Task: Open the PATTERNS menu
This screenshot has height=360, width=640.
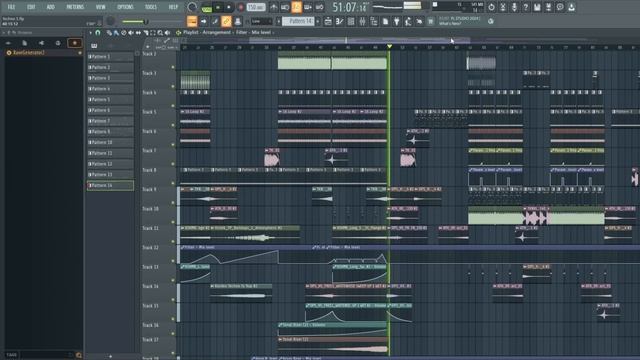Action: click(75, 7)
